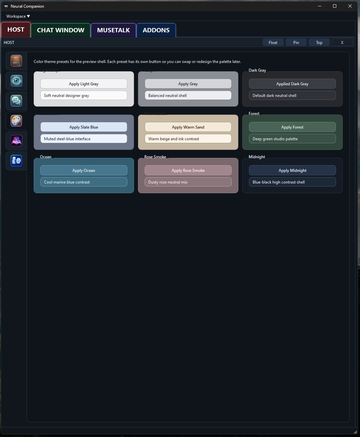Open the bookshelf icon in the sidebar

(x=16, y=61)
